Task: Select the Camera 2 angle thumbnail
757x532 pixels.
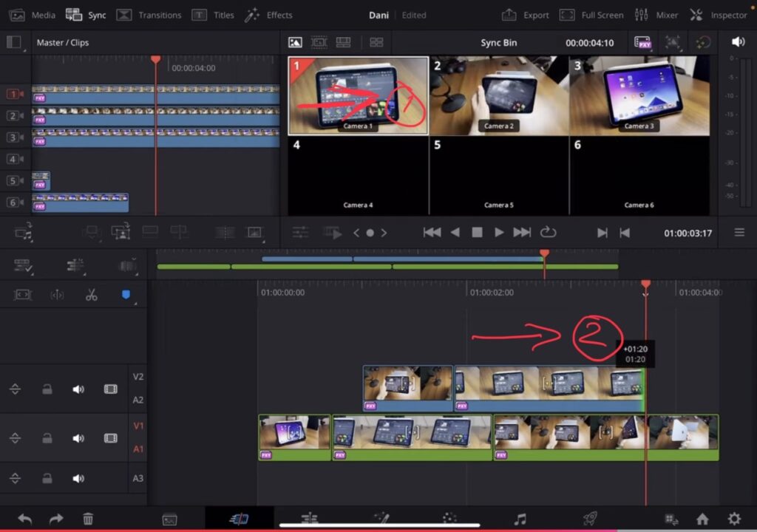Action: pyautogui.click(x=499, y=96)
